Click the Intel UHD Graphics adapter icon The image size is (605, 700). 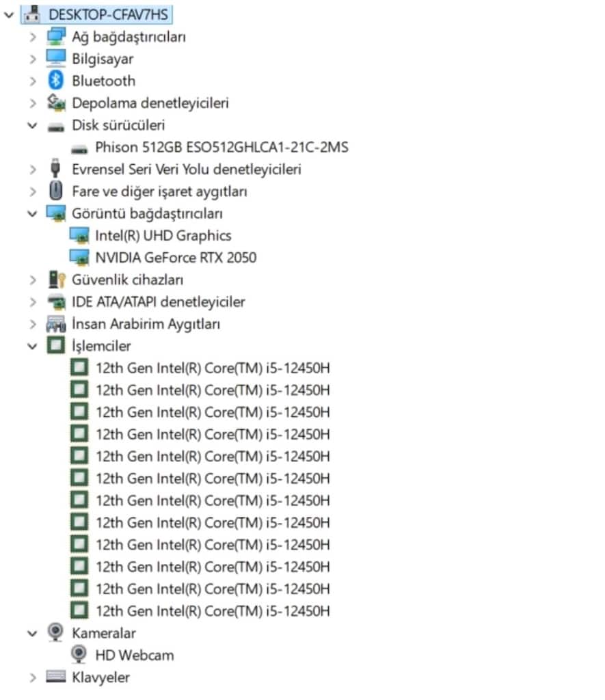tap(79, 236)
